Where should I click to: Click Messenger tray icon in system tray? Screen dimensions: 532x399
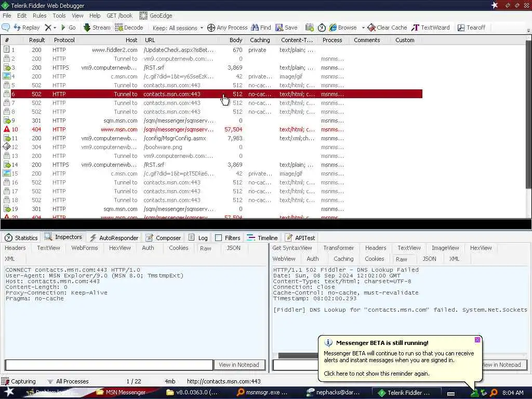474,393
